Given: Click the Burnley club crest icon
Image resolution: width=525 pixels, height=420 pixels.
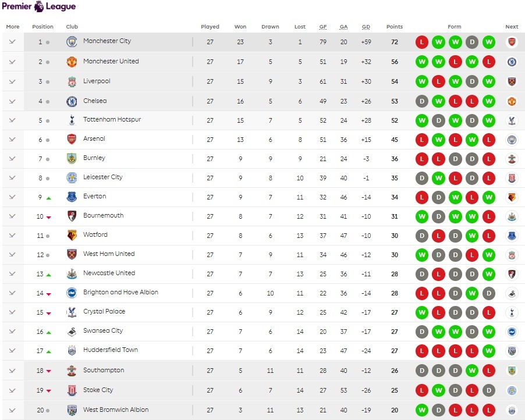Looking at the screenshot, I should pyautogui.click(x=72, y=158).
